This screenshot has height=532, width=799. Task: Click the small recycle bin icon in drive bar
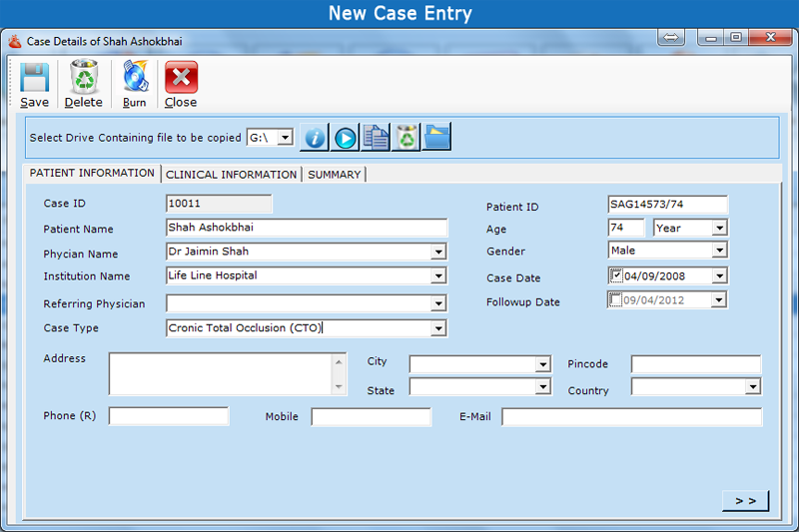406,138
